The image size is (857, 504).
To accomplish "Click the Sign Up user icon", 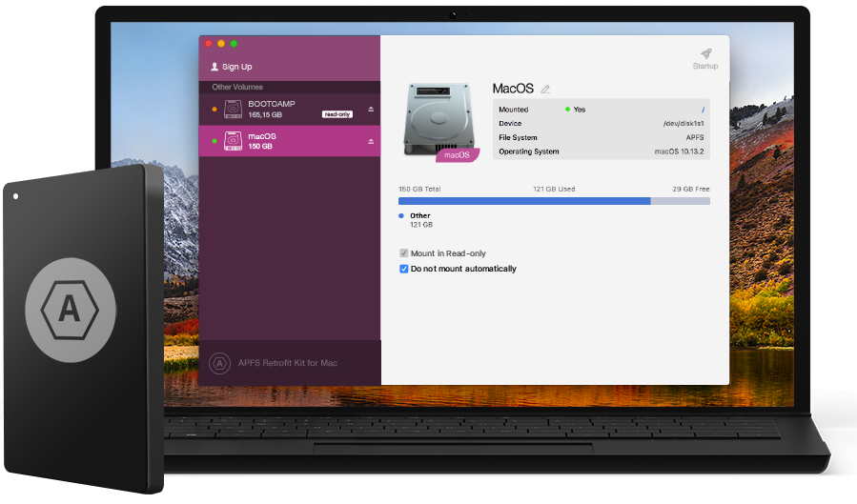I will (x=214, y=67).
